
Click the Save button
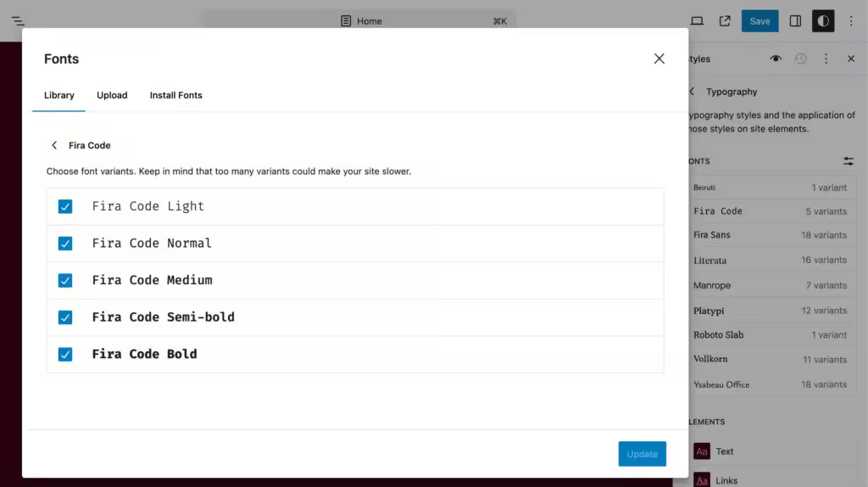click(x=759, y=21)
